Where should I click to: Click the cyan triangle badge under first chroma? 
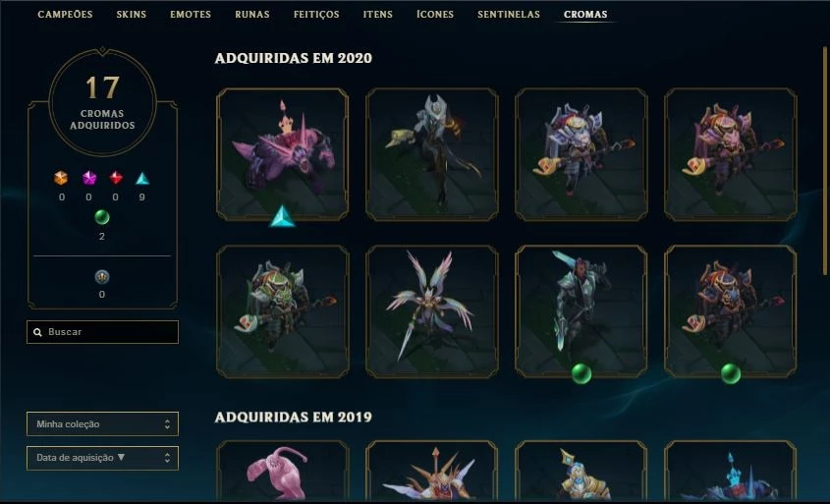282,216
